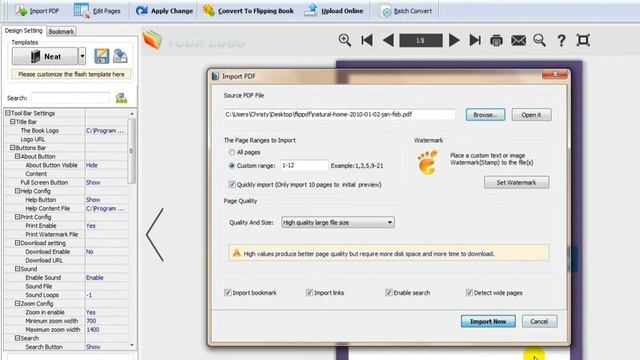This screenshot has width=640, height=360.
Task: Click the search magnifier in viewer toolbar
Action: pyautogui.click(x=540, y=40)
